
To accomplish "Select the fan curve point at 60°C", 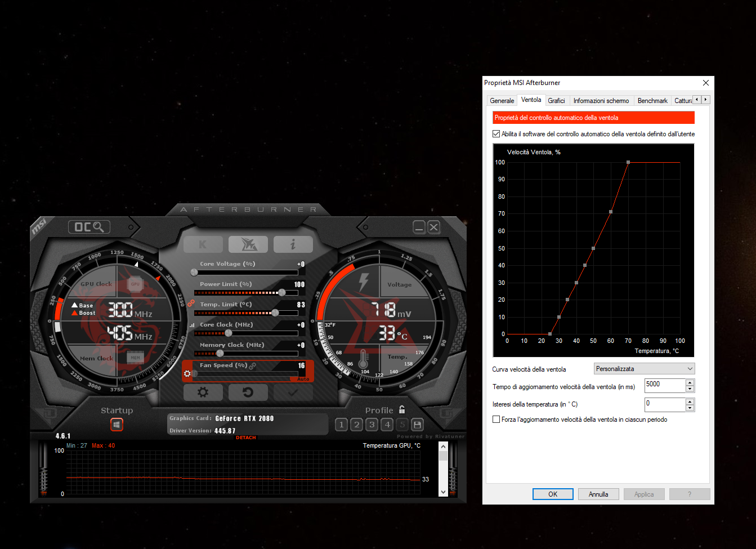I will coord(611,212).
